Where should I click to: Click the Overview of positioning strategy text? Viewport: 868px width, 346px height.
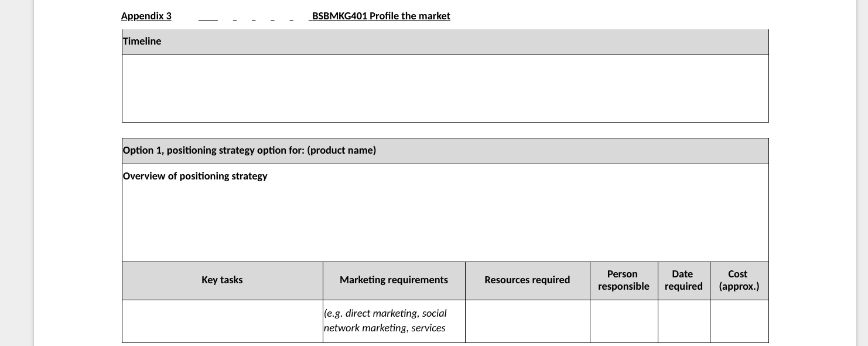(x=195, y=176)
